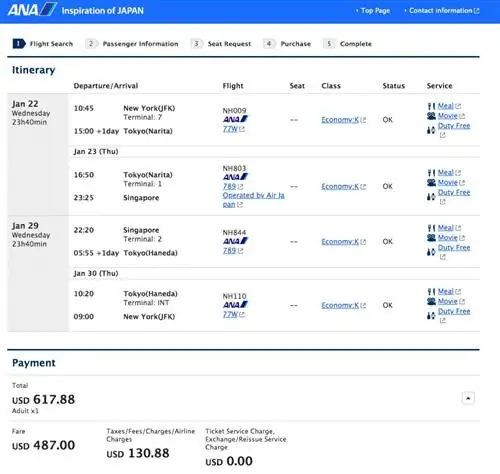
Task: Click the ANA airline logo under NH009
Action: 235,119
